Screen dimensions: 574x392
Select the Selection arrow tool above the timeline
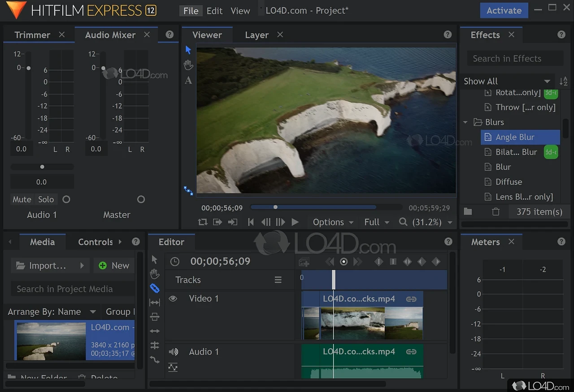point(155,259)
